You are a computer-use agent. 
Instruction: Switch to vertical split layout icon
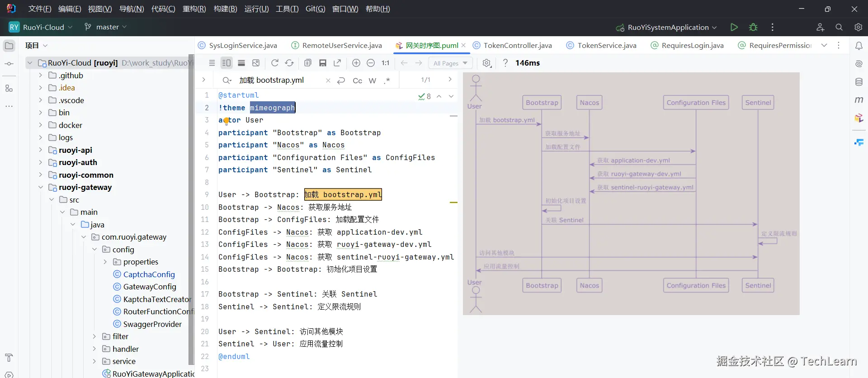pos(241,63)
